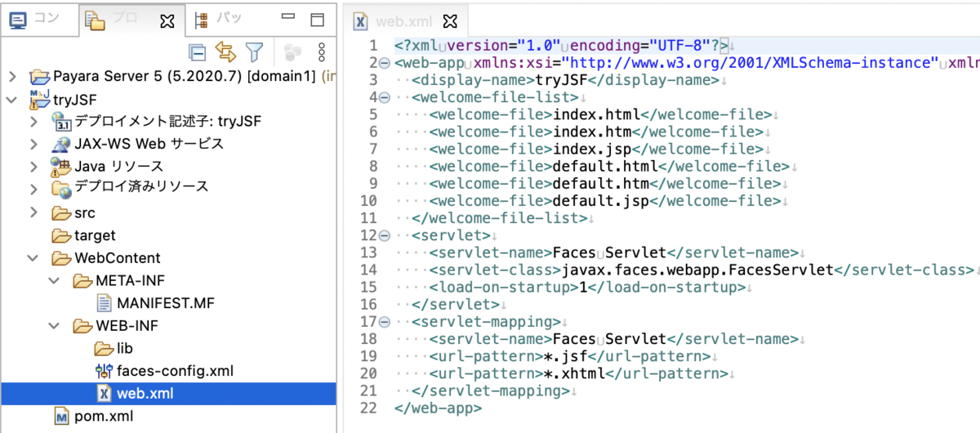Select the highlighted web.xml row
Screen dimensions: 980x433
point(168,394)
